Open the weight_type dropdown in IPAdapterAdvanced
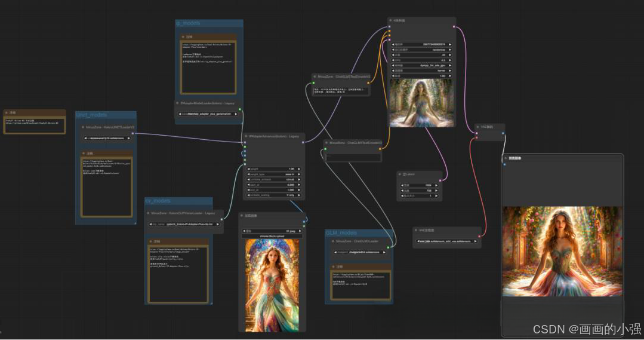The width and height of the screenshot is (644, 340). (274, 174)
